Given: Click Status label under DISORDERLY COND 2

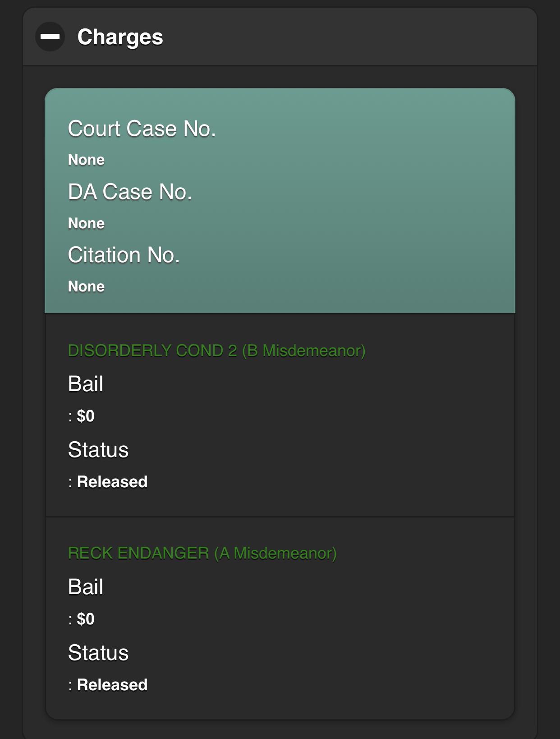Looking at the screenshot, I should 98,450.
